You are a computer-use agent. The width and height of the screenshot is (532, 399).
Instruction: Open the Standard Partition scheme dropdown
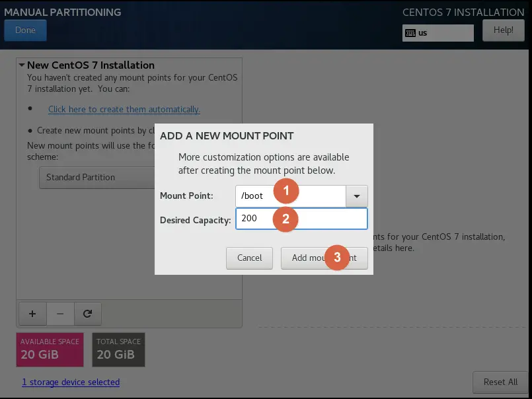coord(97,178)
